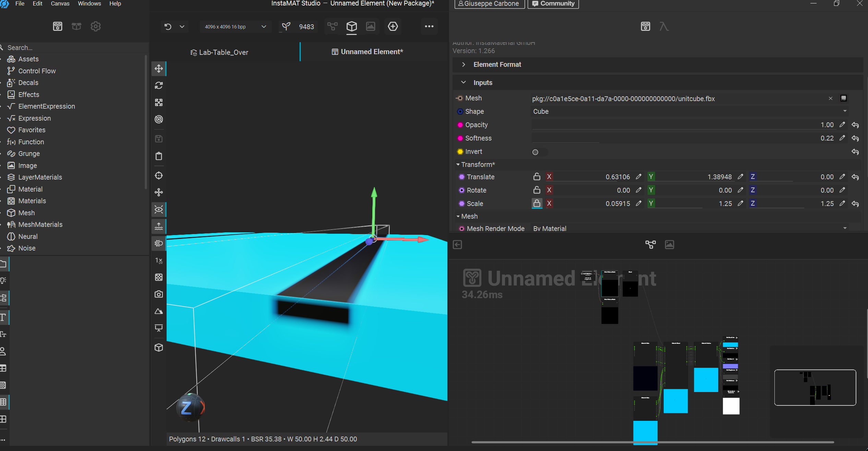Viewport: 868px width, 451px height.
Task: Click the undo arrow icon
Action: (168, 27)
